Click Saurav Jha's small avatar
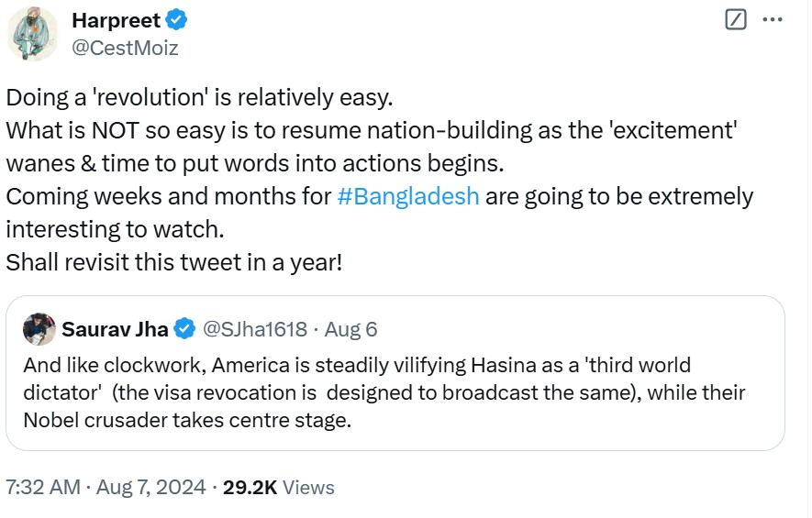812x518 pixels. point(39,328)
